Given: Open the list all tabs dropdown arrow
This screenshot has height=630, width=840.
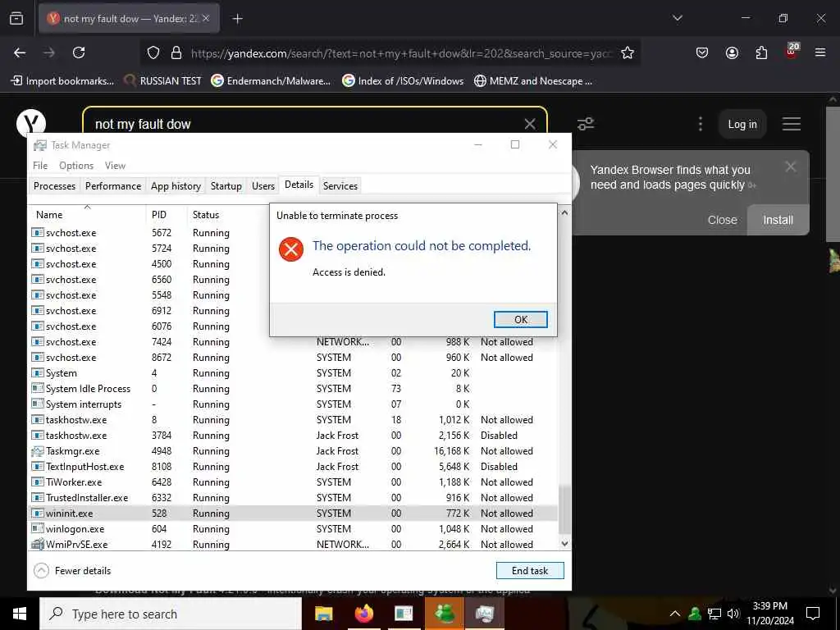Looking at the screenshot, I should pyautogui.click(x=677, y=18).
